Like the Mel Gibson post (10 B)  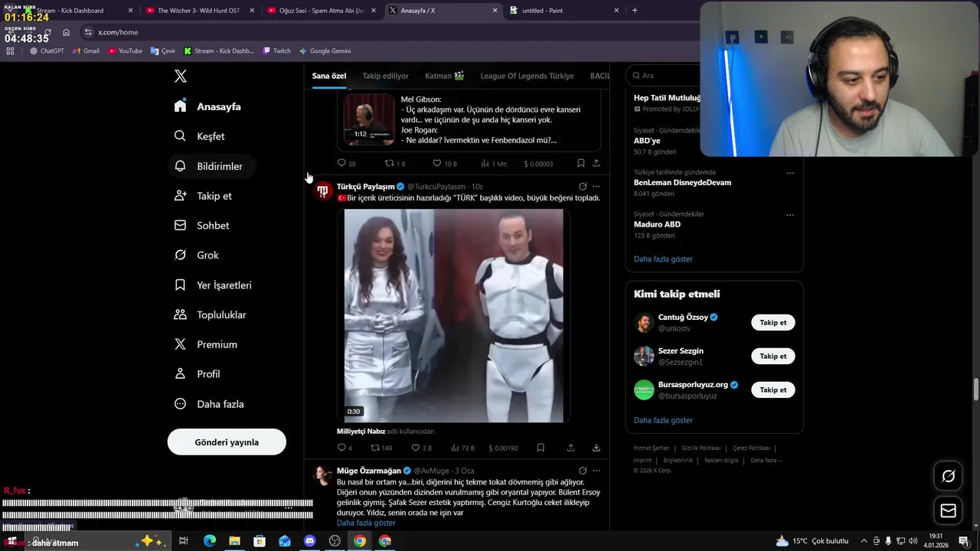pos(445,163)
